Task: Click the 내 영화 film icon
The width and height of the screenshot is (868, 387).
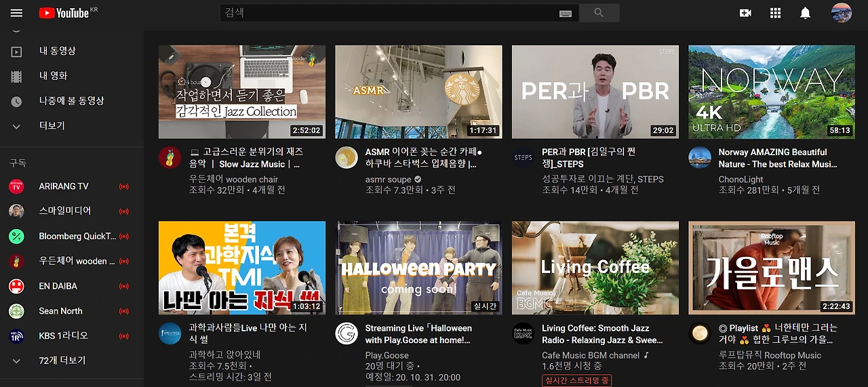Action: tap(16, 77)
